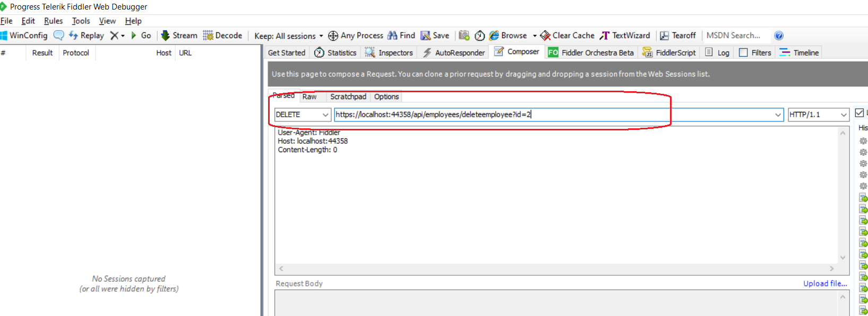The image size is (868, 316).
Task: Open the HTTP/1.1 version dropdown
Action: [819, 115]
